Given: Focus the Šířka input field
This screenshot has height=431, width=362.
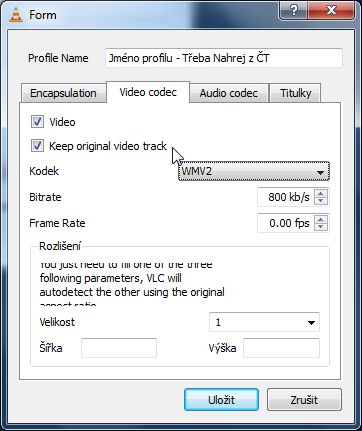Looking at the screenshot, I should pos(119,348).
